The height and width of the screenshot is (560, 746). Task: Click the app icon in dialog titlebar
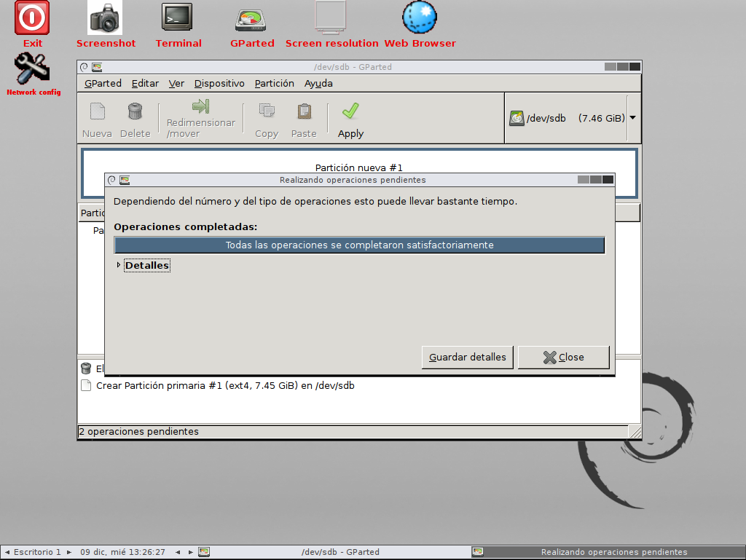tap(125, 180)
